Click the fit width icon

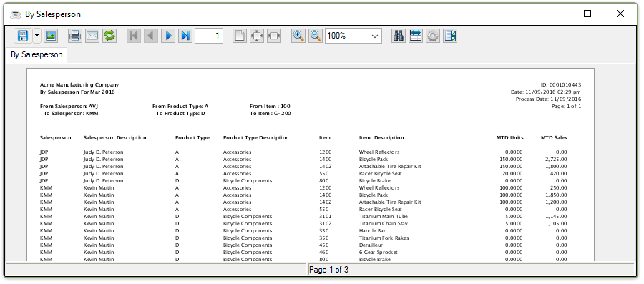274,36
